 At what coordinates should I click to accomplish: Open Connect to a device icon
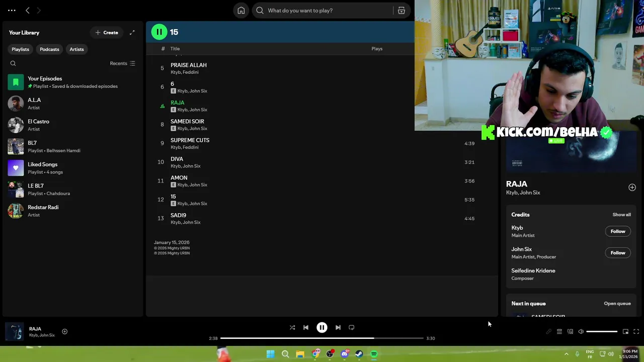[x=570, y=332]
